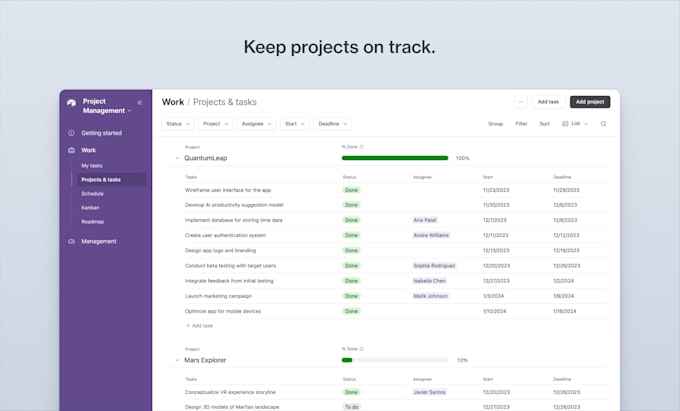Image resolution: width=680 pixels, height=411 pixels.
Task: Open the Status filter dropdown
Action: click(x=178, y=124)
